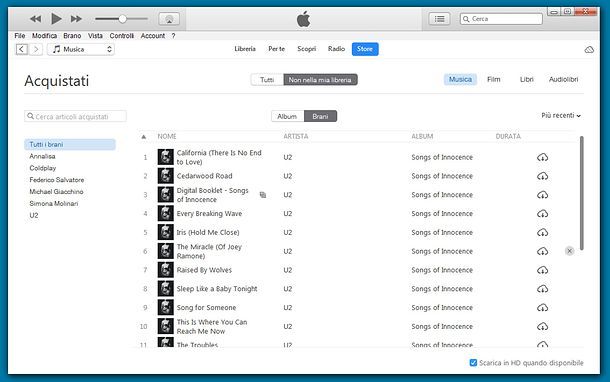This screenshot has height=382, width=610.
Task: Start playback with the play button
Action: pos(56,18)
